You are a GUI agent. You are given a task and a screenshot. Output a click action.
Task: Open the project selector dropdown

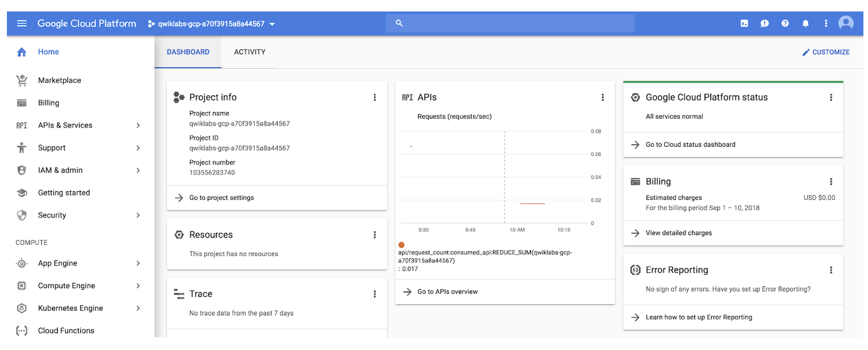pos(211,24)
